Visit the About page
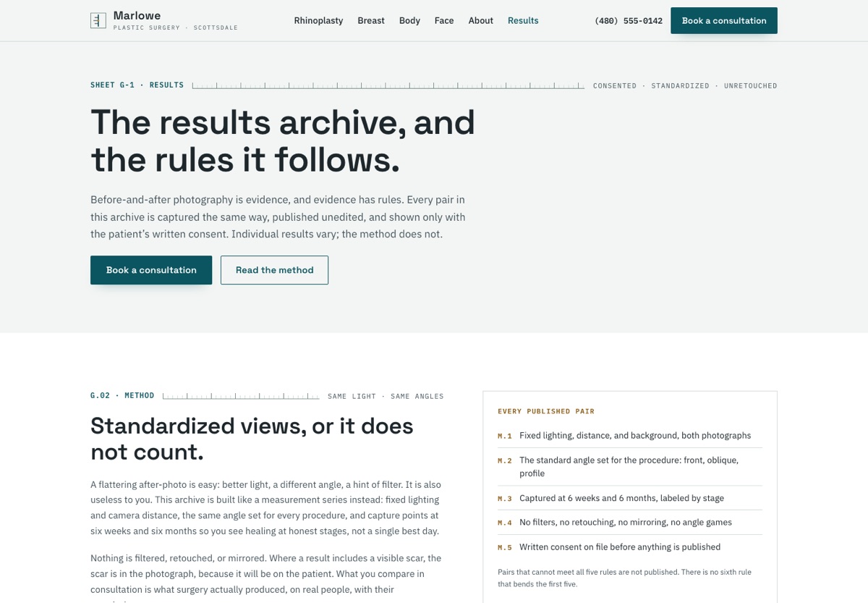Image resolution: width=868 pixels, height=603 pixels. click(x=481, y=20)
